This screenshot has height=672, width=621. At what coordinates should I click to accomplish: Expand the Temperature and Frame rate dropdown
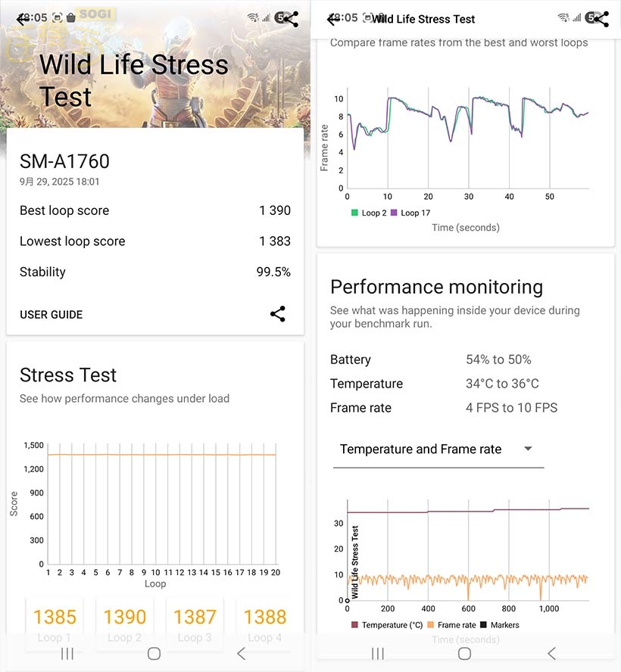pyautogui.click(x=438, y=450)
